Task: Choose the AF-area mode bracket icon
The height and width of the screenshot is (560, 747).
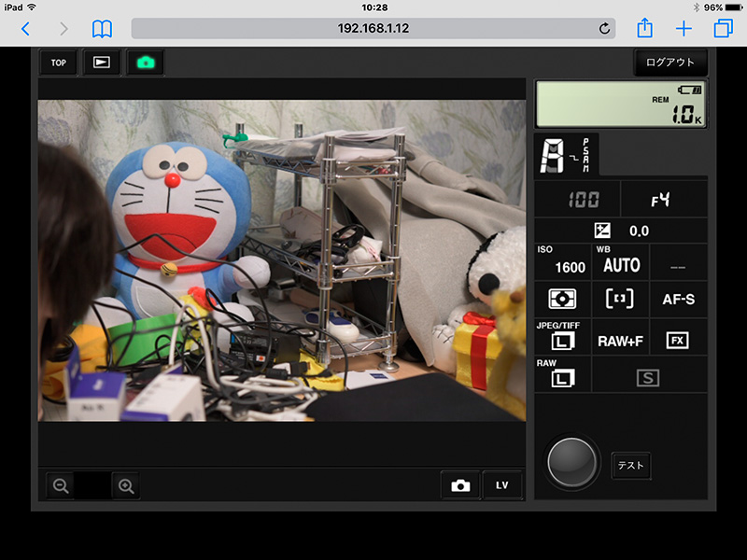Action: [x=620, y=299]
